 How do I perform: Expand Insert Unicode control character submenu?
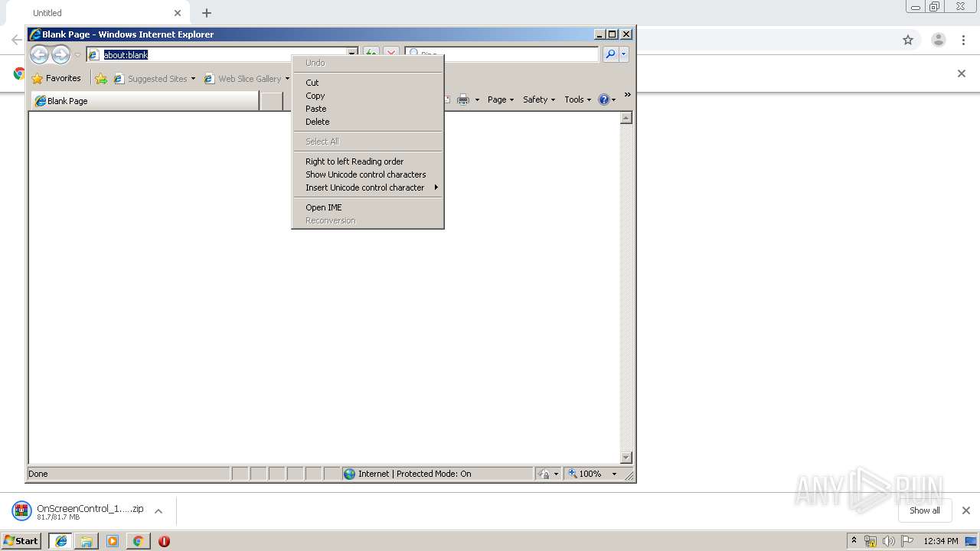coord(367,187)
